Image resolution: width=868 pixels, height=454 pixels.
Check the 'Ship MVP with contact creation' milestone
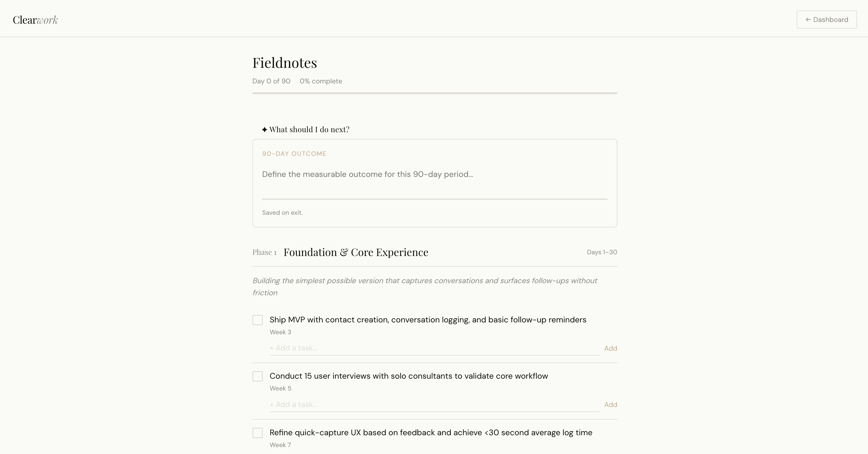(258, 320)
